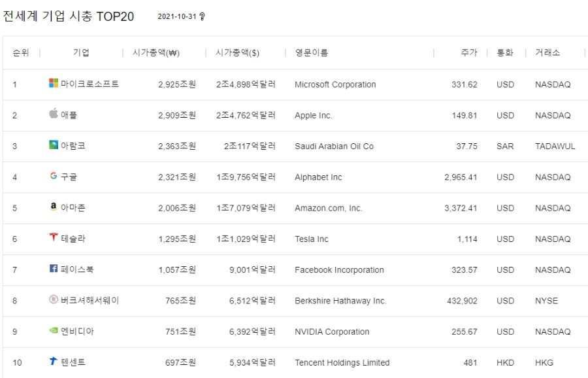Click the Apple logo icon
Image resolution: width=588 pixels, height=378 pixels.
click(54, 113)
